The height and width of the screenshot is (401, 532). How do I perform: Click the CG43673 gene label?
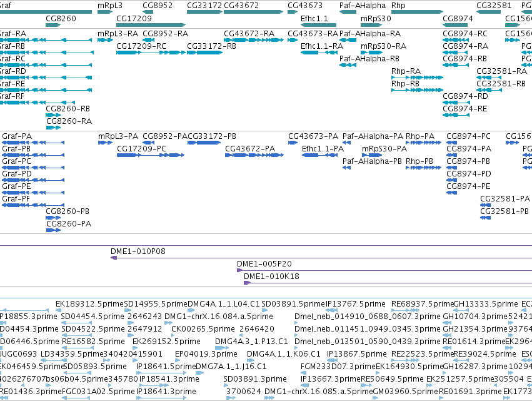click(x=305, y=6)
